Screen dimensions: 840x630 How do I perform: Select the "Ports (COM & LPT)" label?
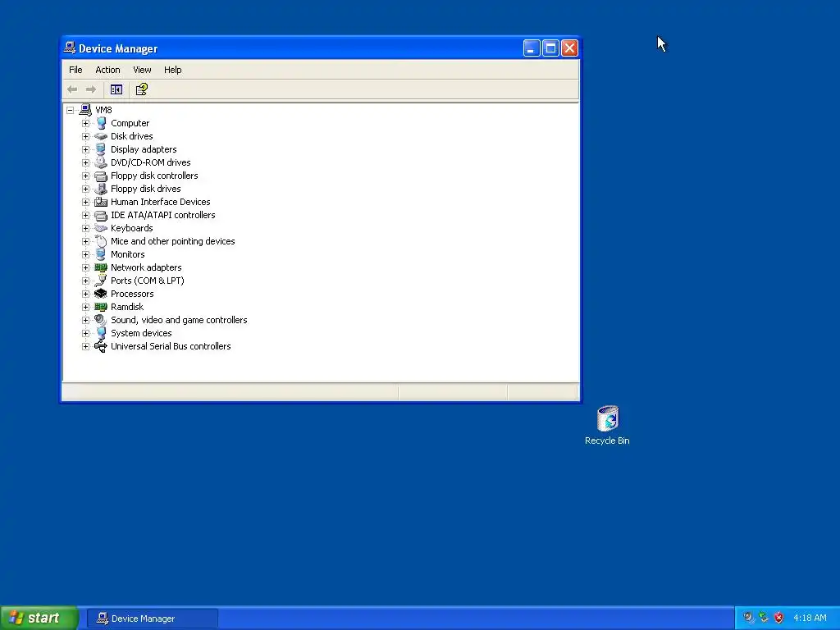click(x=148, y=281)
